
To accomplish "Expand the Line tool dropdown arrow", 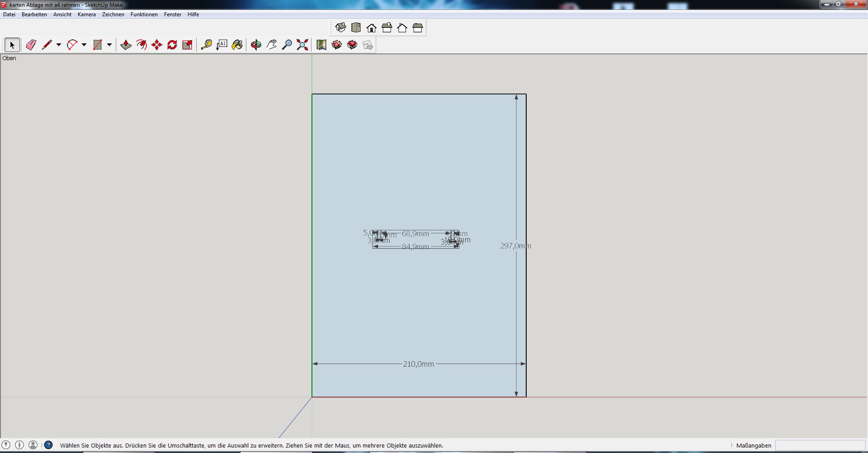I will [59, 45].
